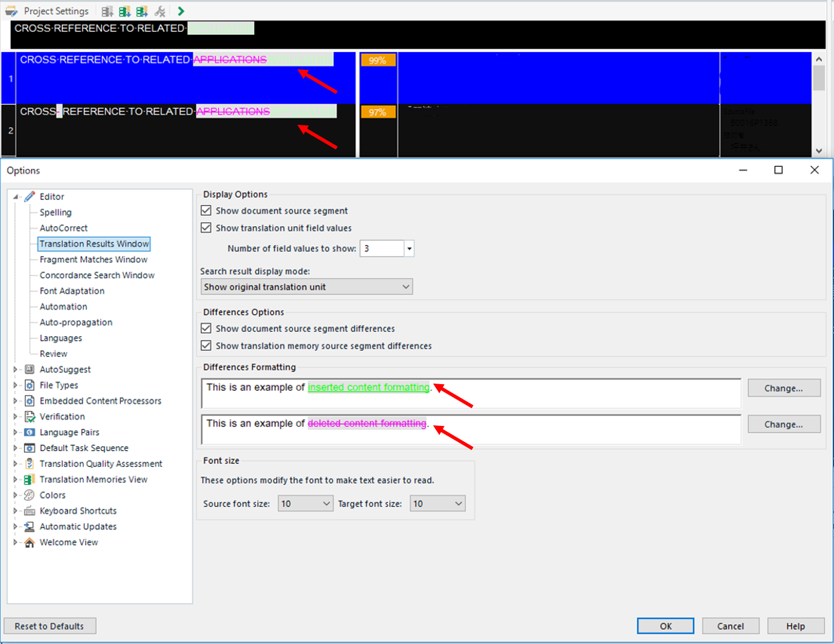Toggle Show translation unit field values
Image resolution: width=834 pixels, height=644 pixels.
pyautogui.click(x=207, y=228)
